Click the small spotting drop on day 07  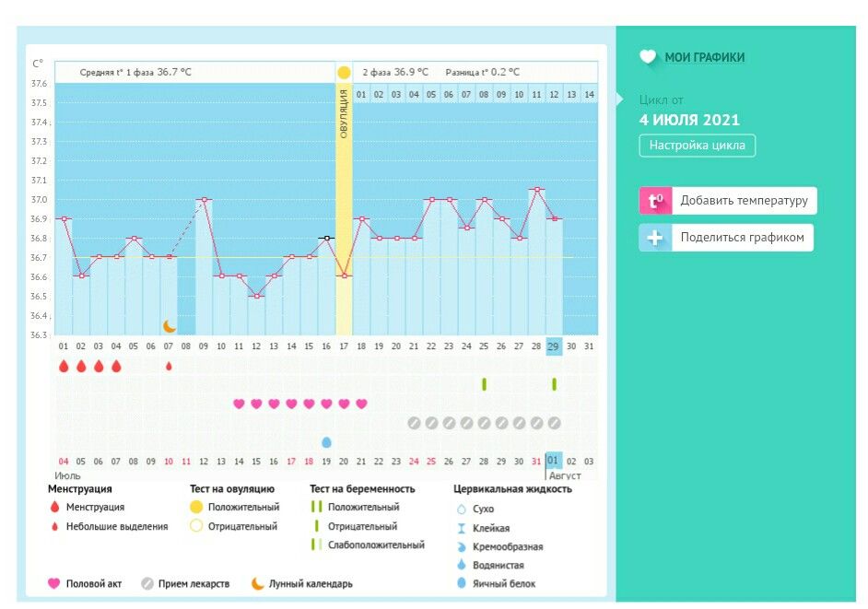169,366
